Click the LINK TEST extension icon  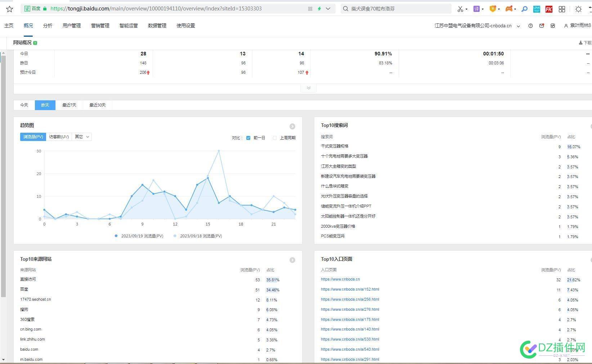537,9
